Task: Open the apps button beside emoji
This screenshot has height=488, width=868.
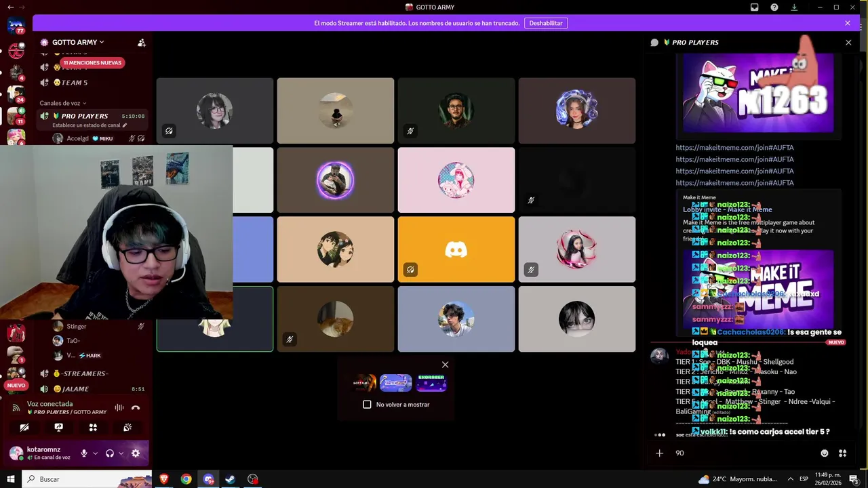Action: click(x=843, y=453)
